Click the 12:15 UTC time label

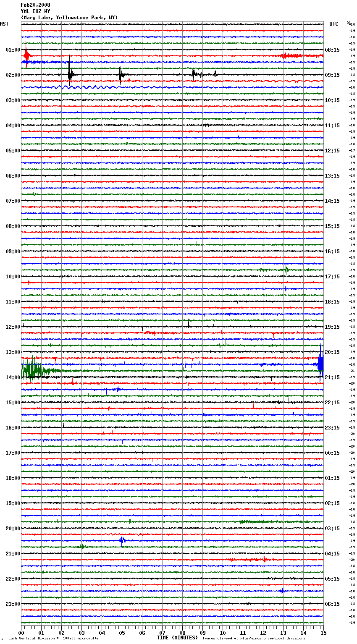(332, 151)
